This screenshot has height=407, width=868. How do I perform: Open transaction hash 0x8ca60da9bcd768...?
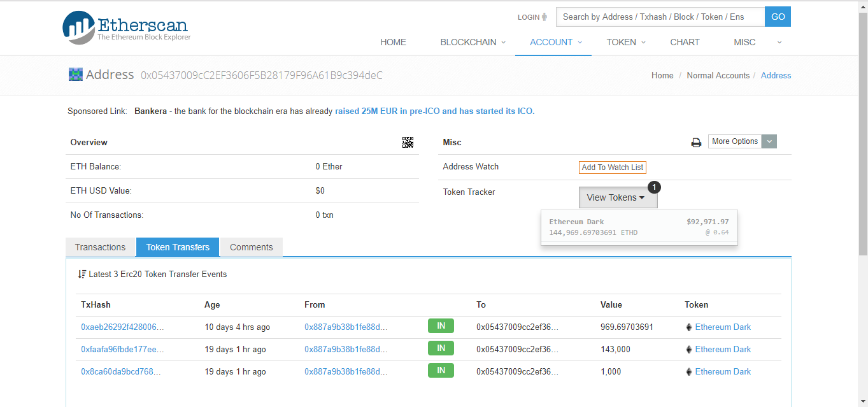pos(121,372)
